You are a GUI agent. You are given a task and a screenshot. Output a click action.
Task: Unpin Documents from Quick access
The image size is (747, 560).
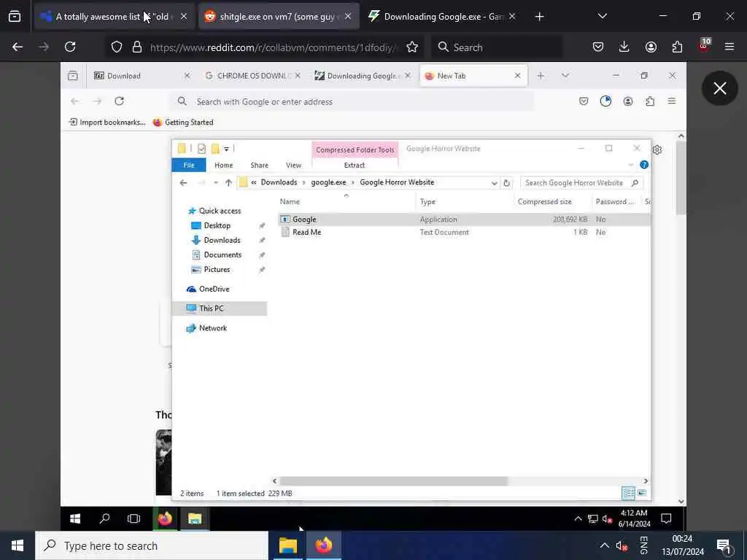pos(262,255)
